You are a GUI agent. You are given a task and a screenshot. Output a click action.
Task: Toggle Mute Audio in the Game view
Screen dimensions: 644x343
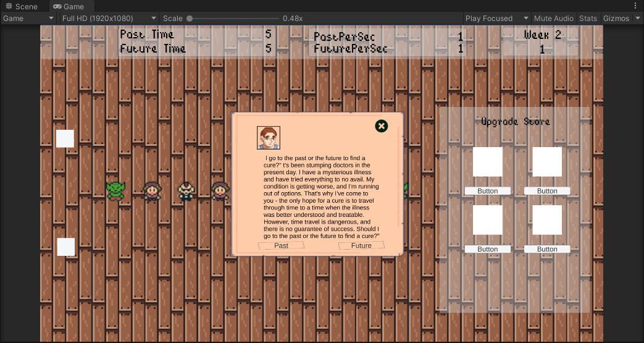(x=553, y=19)
